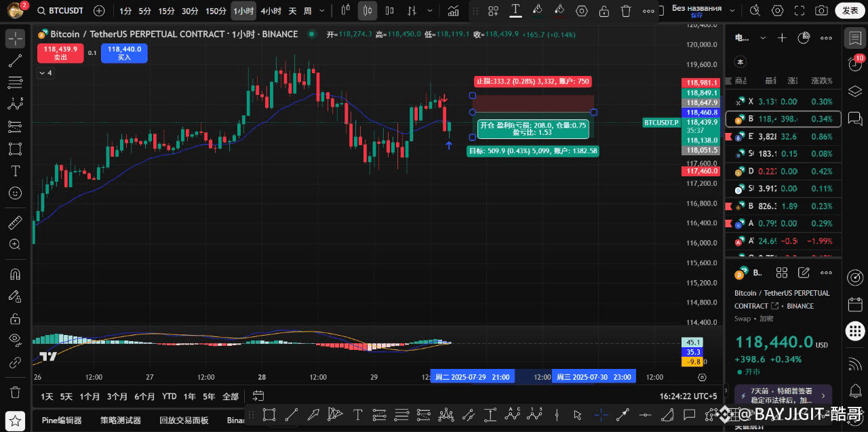Screen dimensions: 868x432
Task: Open the Pine编辑器 tab
Action: click(62, 420)
